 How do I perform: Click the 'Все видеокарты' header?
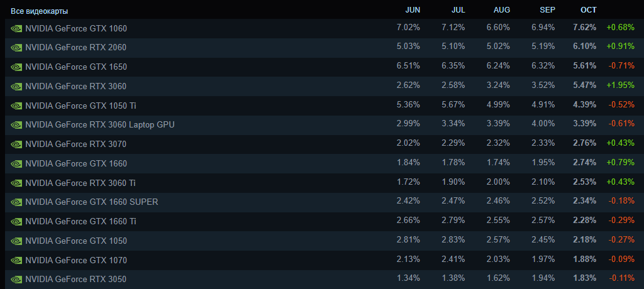(x=40, y=11)
